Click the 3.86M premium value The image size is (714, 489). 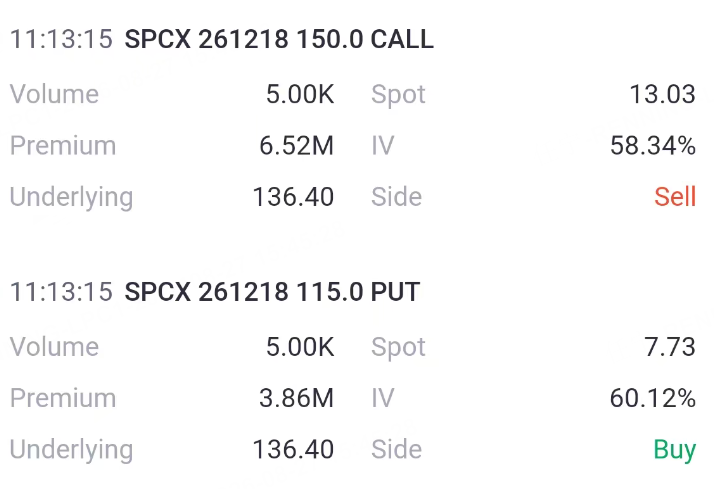pyautogui.click(x=296, y=398)
